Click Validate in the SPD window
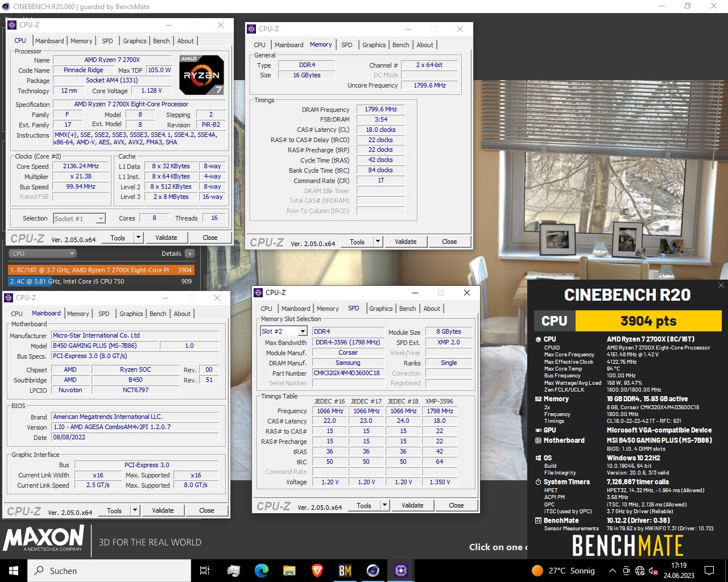728x582 pixels. tap(412, 505)
